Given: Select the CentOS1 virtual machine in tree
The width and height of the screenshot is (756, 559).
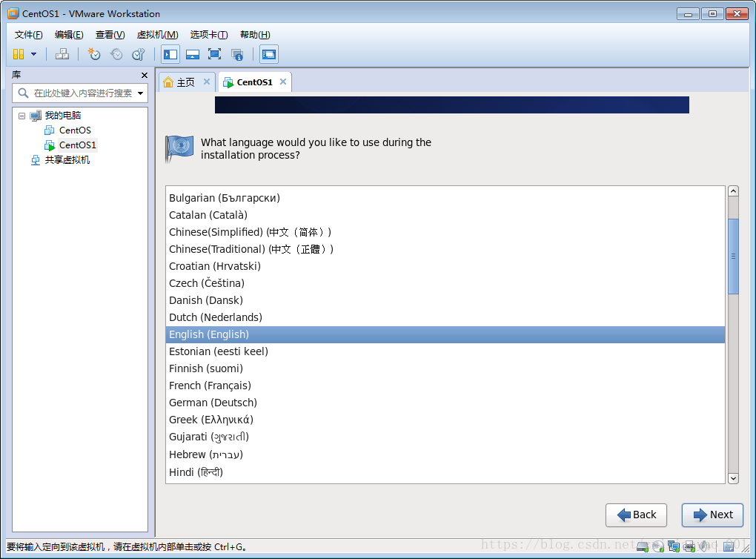Looking at the screenshot, I should [78, 145].
